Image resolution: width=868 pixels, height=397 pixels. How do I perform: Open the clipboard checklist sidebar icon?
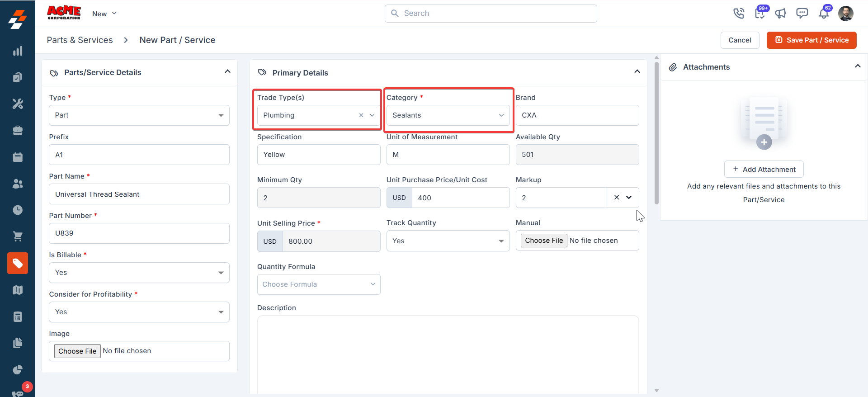(x=18, y=77)
